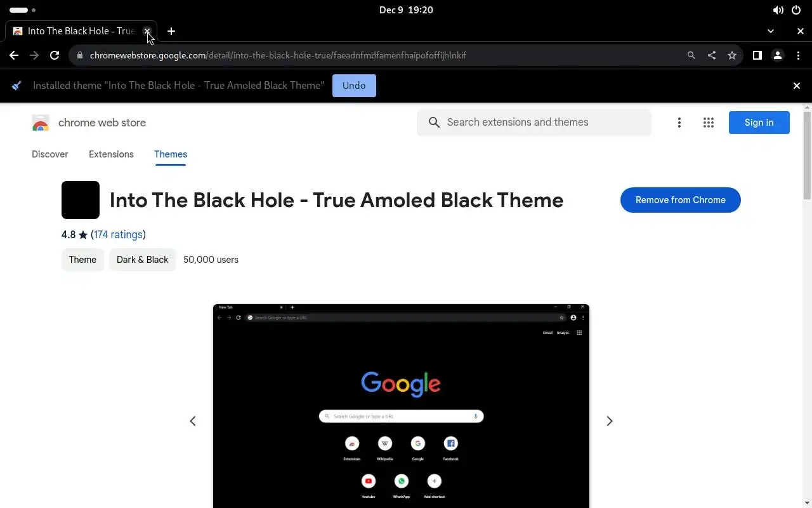Open a new tab with the plus icon

pos(171,31)
